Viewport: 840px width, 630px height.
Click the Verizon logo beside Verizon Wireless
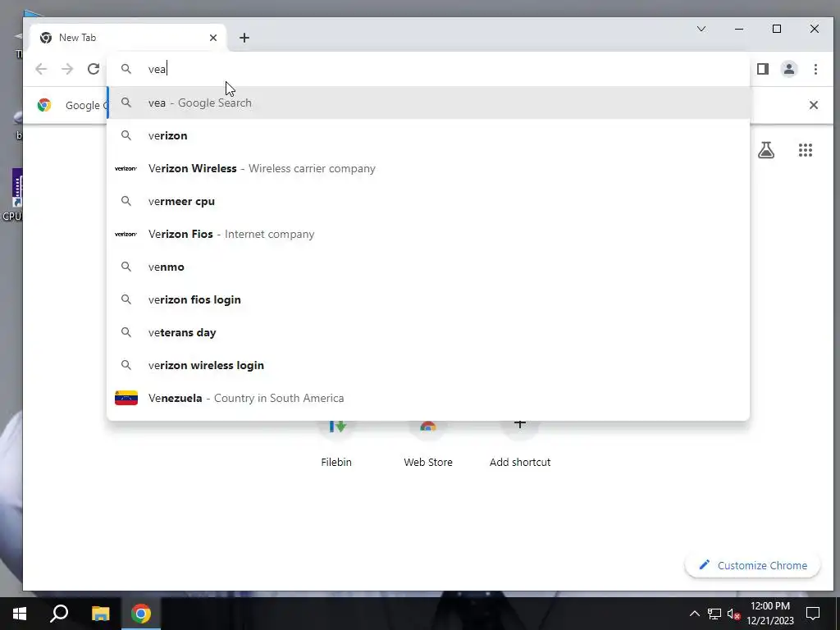126,169
